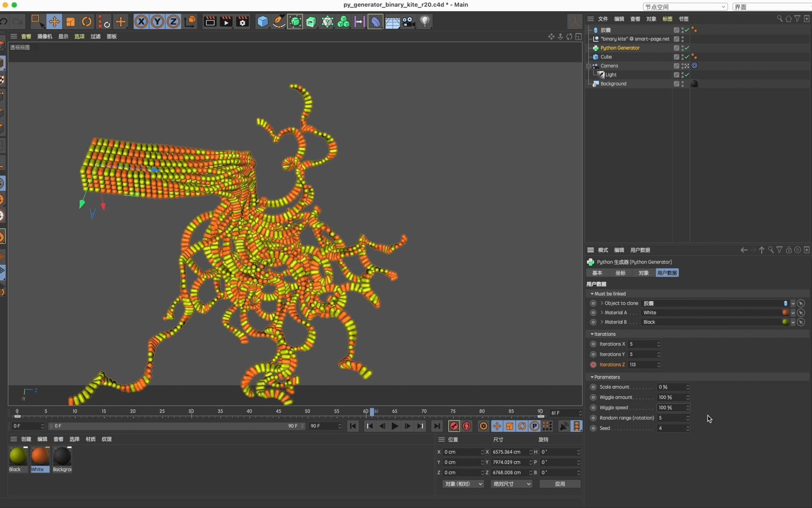Open Edit Render Settings clapperboard icon
This screenshot has width=812, height=508.
pos(242,22)
